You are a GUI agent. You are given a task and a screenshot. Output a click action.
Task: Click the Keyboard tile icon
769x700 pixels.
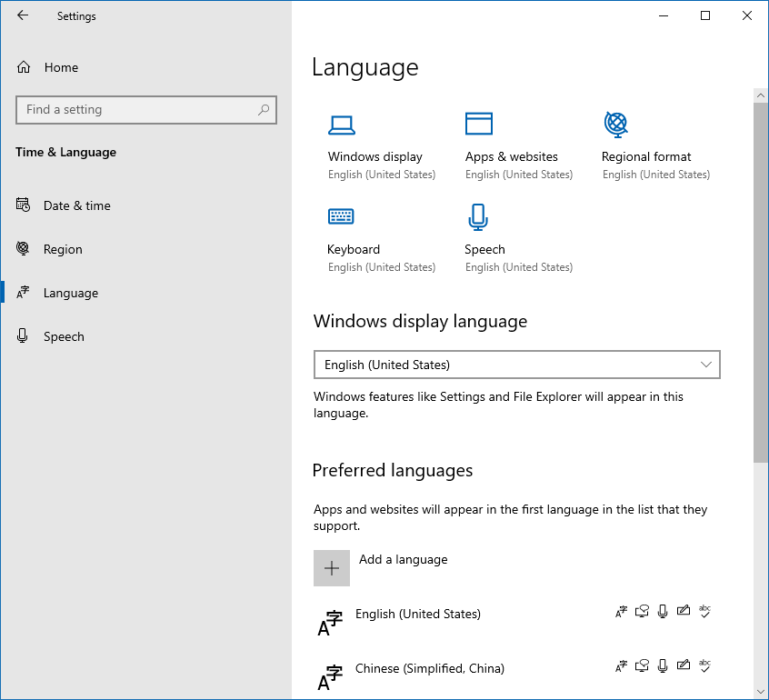(x=341, y=216)
